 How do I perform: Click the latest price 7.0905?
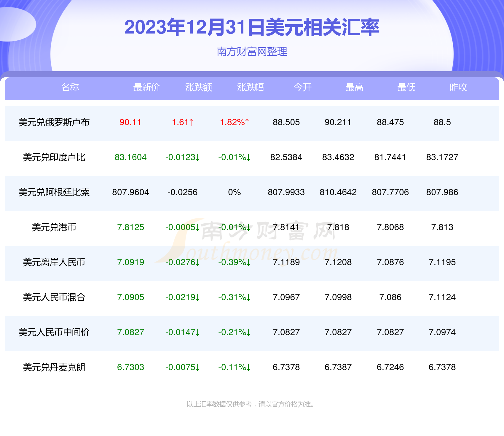[x=131, y=297]
